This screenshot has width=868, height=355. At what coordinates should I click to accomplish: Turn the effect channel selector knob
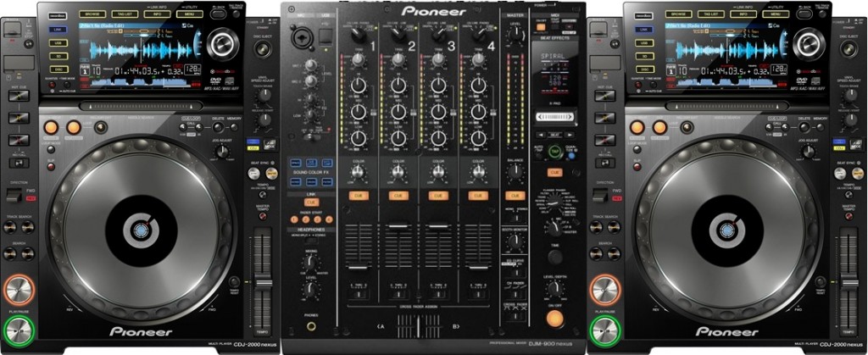554,227
